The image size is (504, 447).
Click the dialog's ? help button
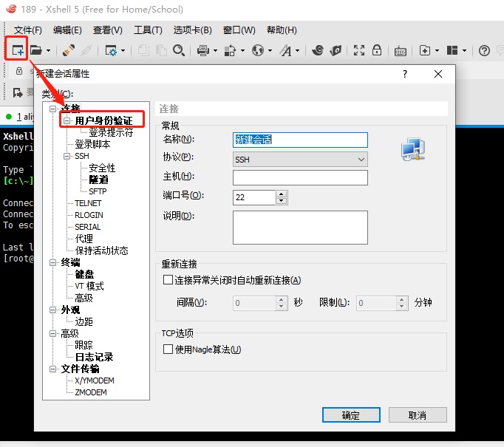tap(405, 74)
